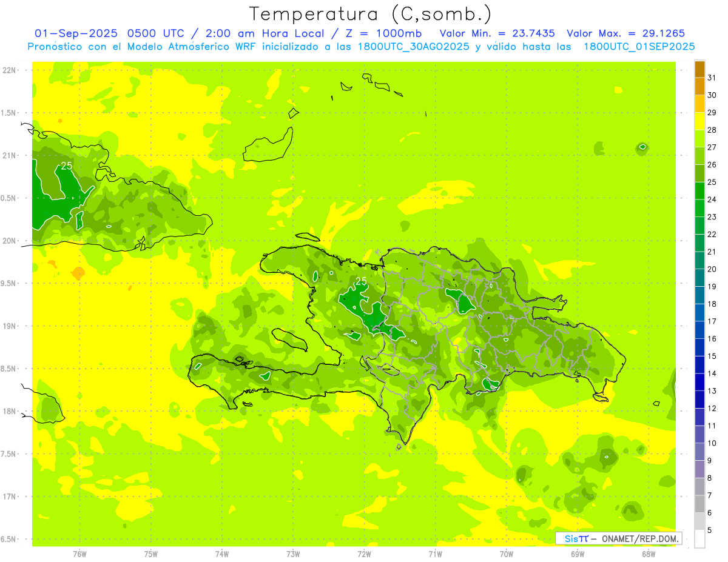
Task: Click legend value '28'
Action: click(x=712, y=130)
